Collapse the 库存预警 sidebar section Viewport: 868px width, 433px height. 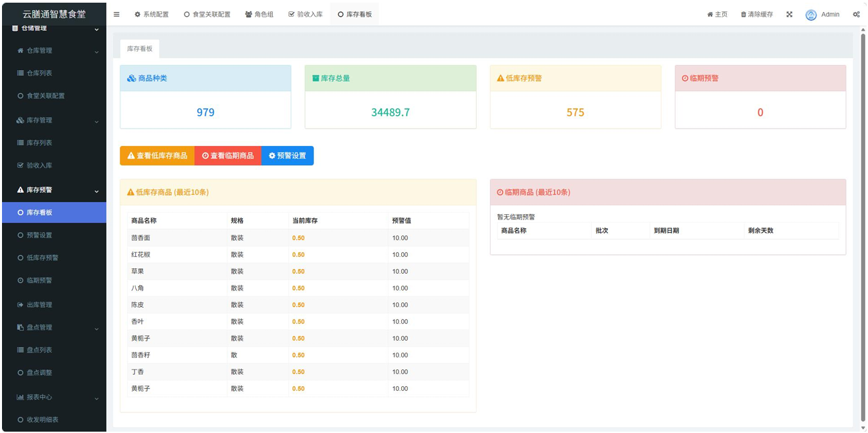coord(96,190)
